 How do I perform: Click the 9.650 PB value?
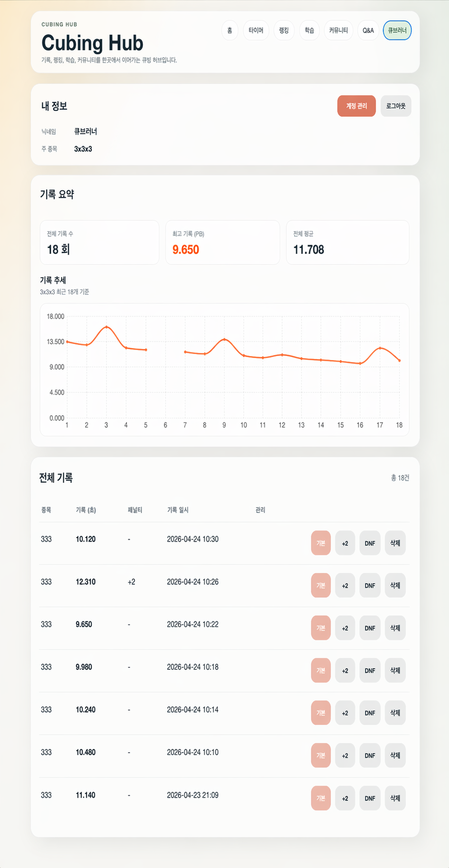(186, 250)
